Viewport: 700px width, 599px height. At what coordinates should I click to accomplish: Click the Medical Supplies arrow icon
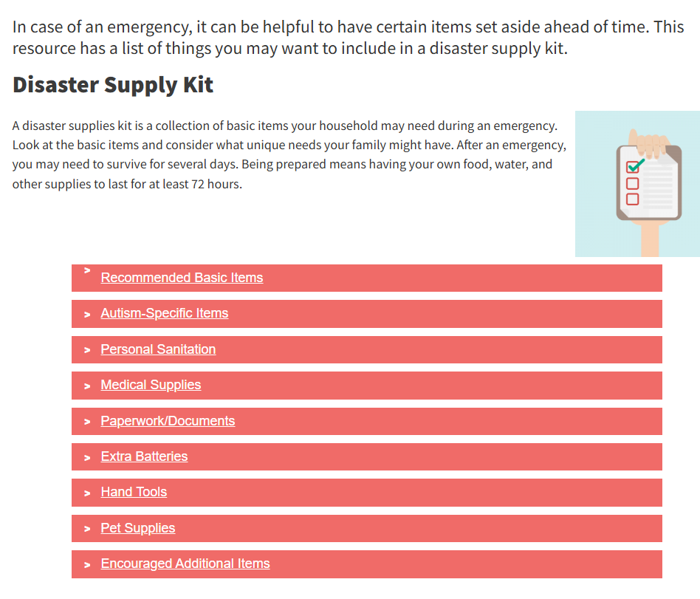pos(87,386)
